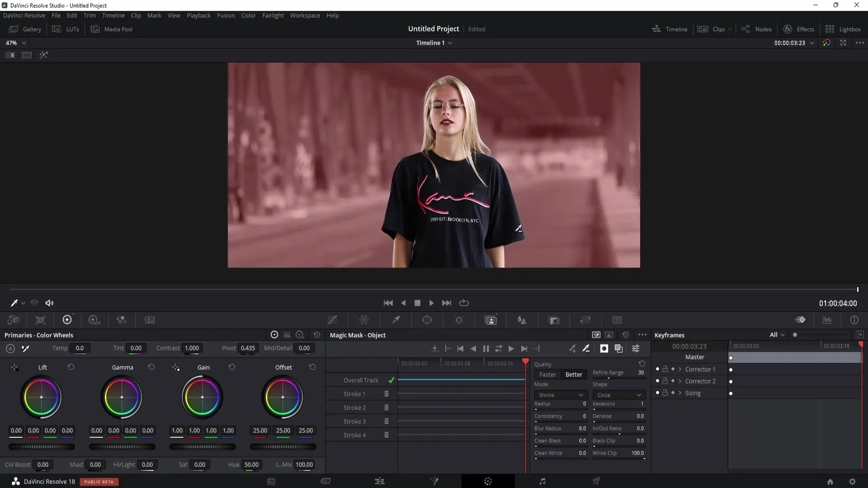Toggle Corrector 2 visibility enable

657,381
